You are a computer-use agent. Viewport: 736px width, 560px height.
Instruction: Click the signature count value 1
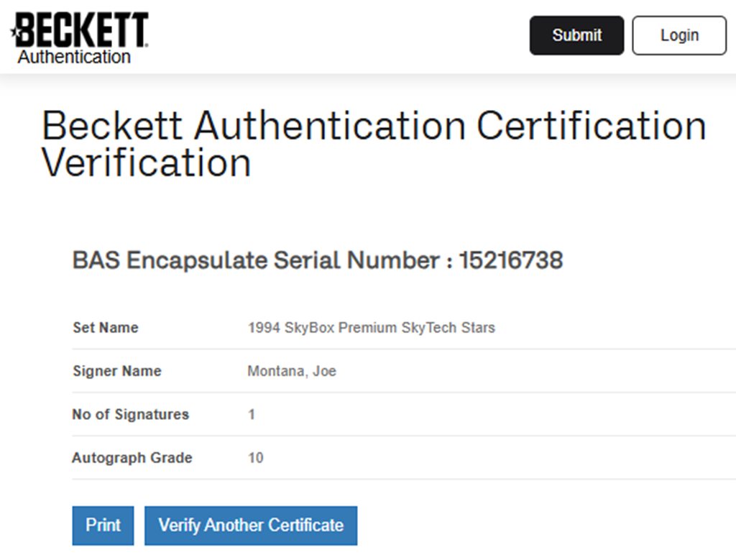coord(252,415)
